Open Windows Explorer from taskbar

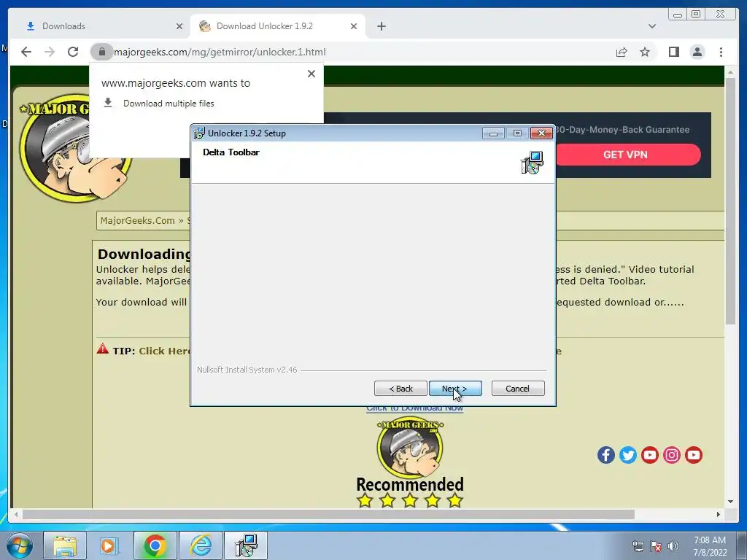65,545
